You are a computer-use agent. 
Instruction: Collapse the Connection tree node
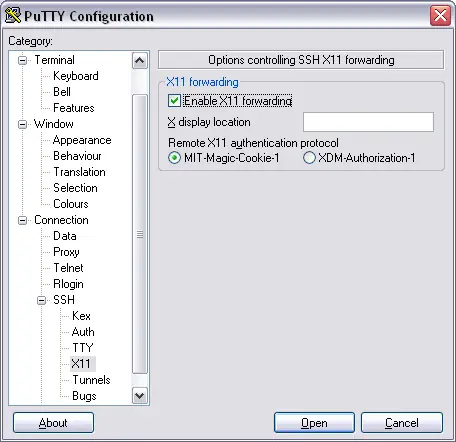point(22,220)
